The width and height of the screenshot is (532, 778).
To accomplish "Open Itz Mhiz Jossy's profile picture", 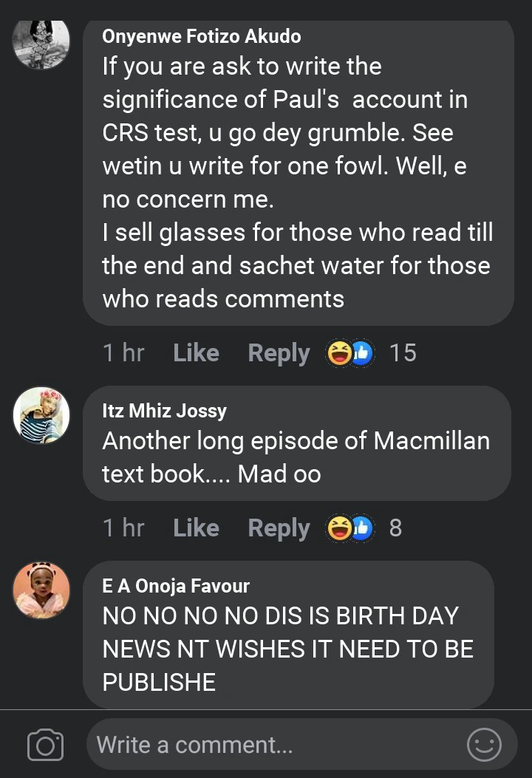I will (x=41, y=414).
